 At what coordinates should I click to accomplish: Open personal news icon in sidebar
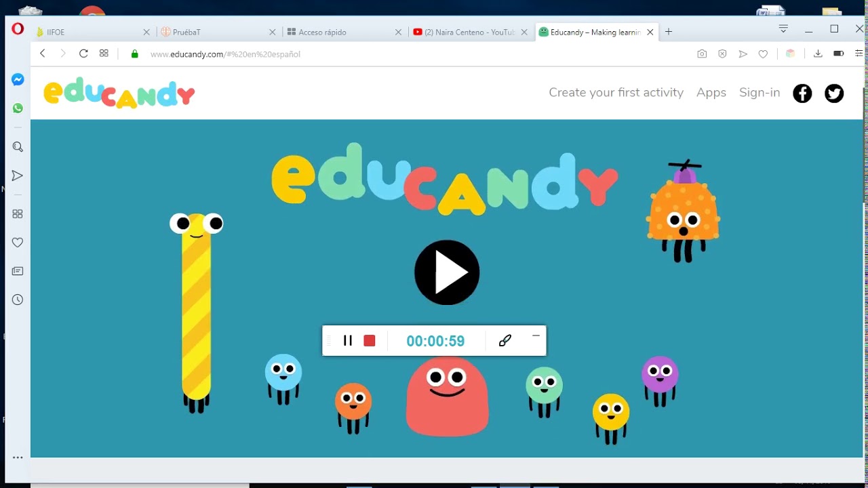tap(18, 271)
